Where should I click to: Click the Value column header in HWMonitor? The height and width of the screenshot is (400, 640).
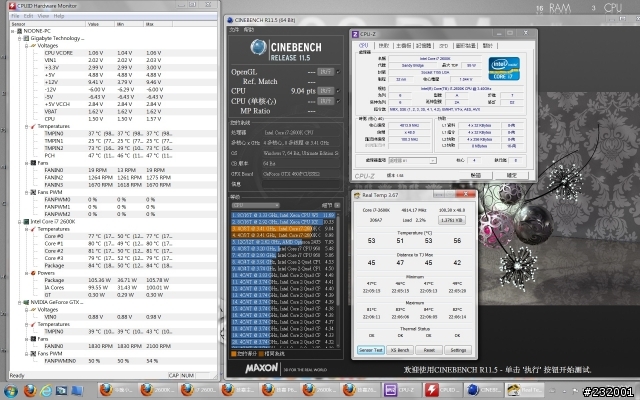point(100,24)
